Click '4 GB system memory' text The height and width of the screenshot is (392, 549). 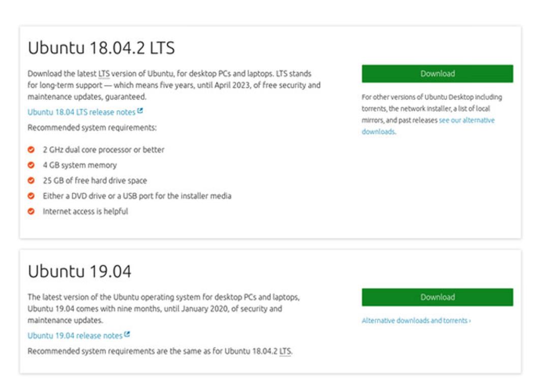80,165
